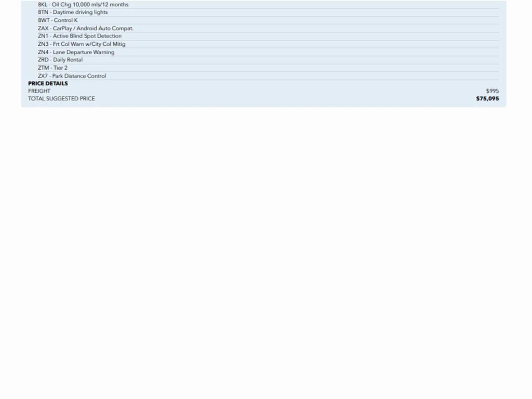Viewport: 532px width, 399px height.
Task: Click the 8WT Control K entry
Action: (58, 20)
